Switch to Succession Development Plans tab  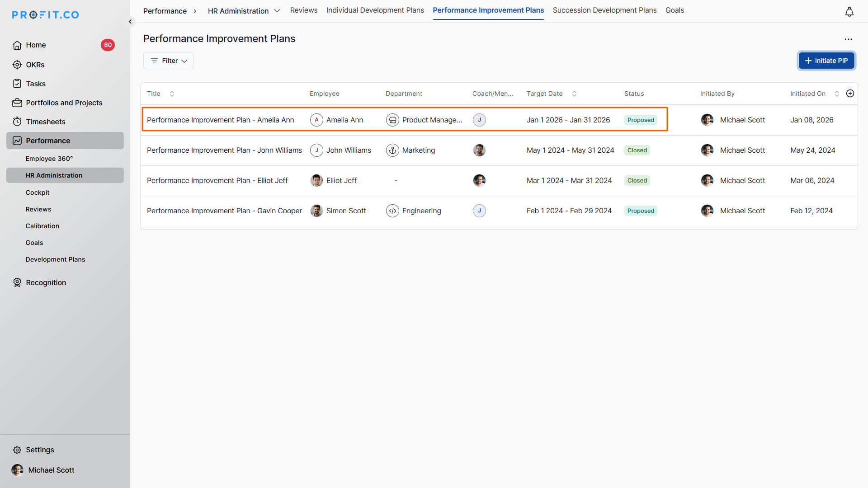604,10
